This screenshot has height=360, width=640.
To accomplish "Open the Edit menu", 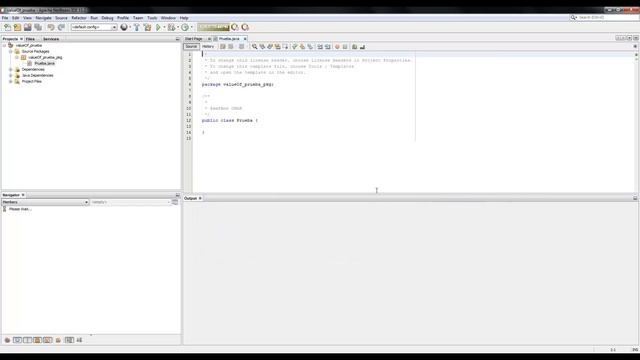I will 16,18.
